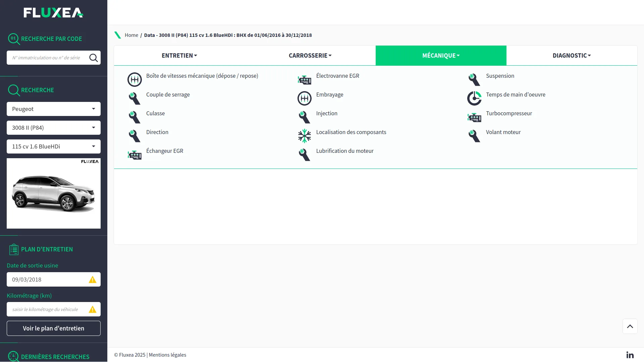Open the 115 cv 1.6 BlueHDi engine dropdown
Viewport: 644px width, 362px height.
point(54,146)
